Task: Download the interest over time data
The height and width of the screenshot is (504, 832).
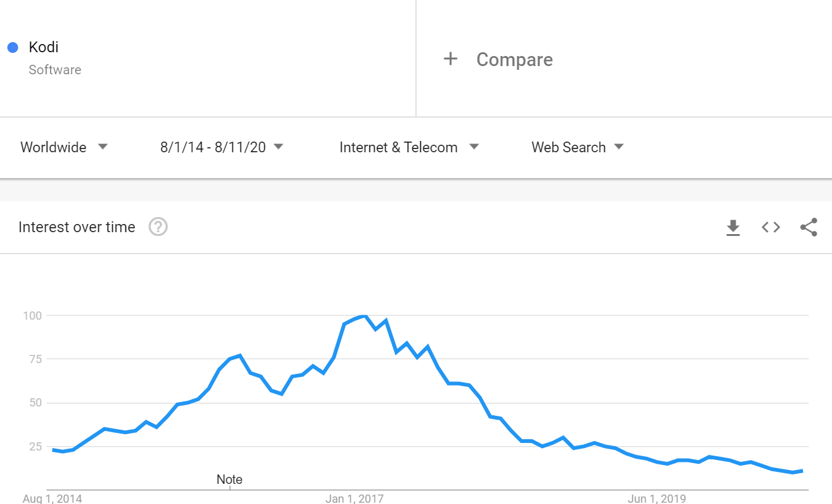Action: [733, 228]
